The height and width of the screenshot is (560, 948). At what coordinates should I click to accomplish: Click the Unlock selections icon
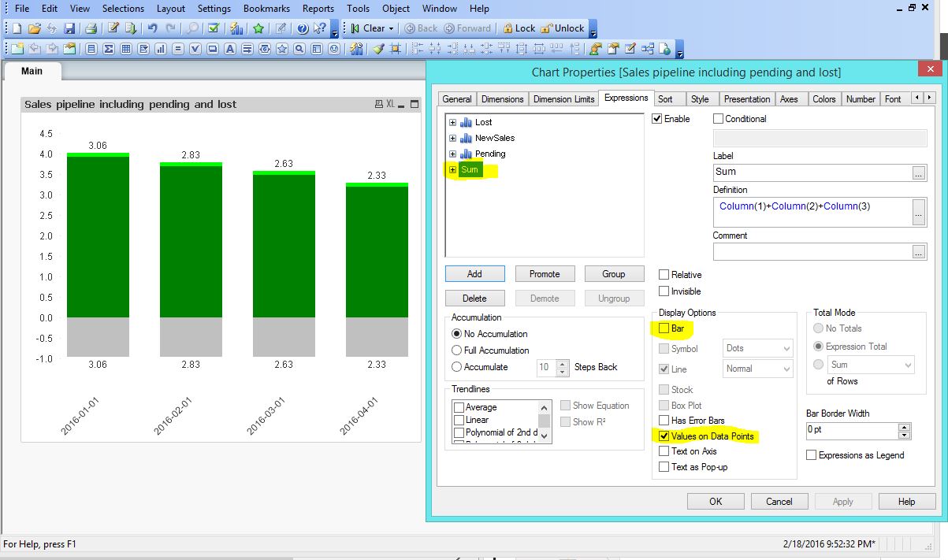point(561,28)
